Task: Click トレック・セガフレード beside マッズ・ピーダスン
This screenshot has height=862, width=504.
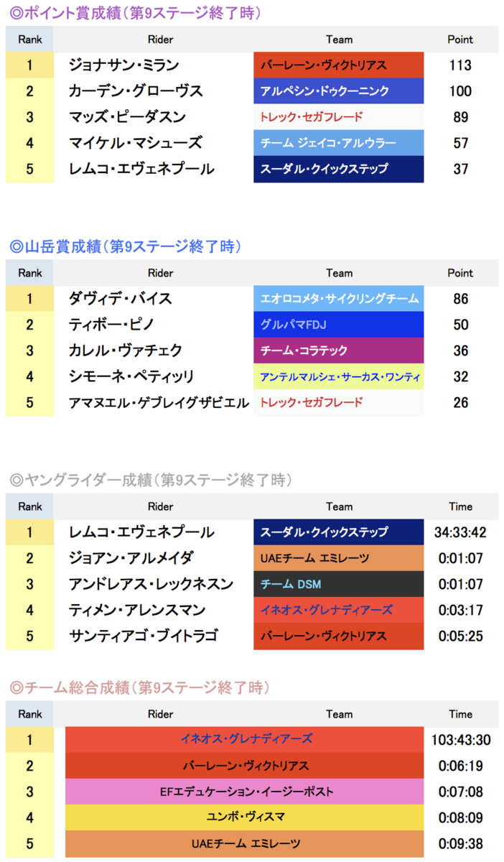Action: pyautogui.click(x=339, y=117)
